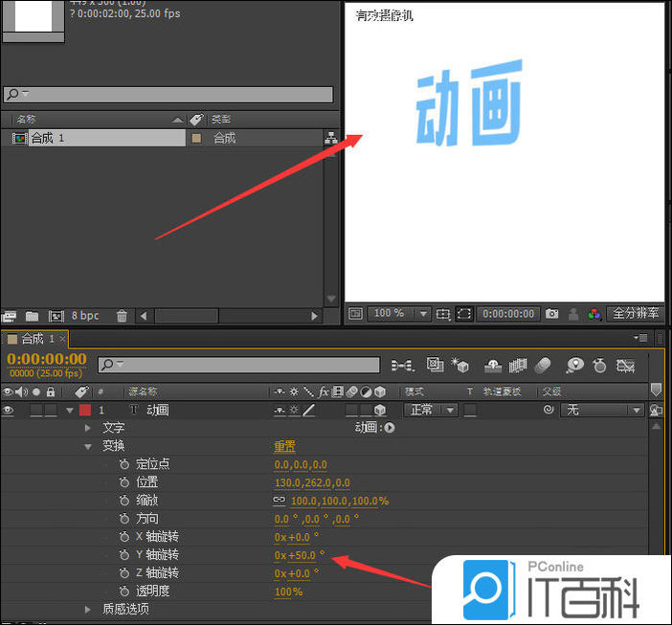672x625 pixels.
Task: Click the parent pick whip for layer 动画
Action: pyautogui.click(x=549, y=410)
